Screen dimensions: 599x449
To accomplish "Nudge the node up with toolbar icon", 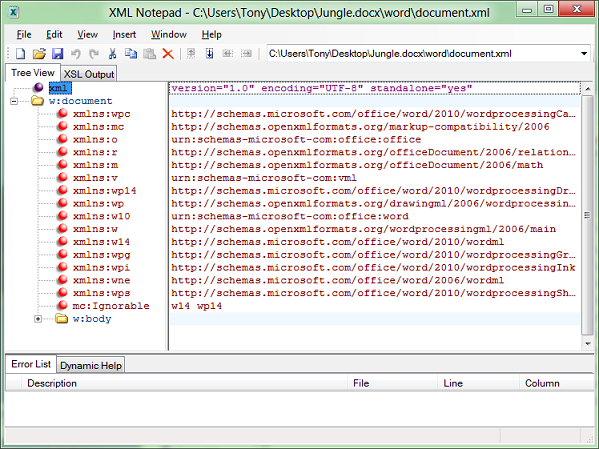I will 191,54.
